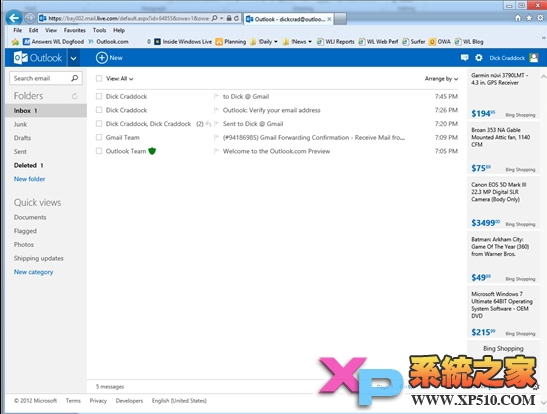Screen dimensions: 547x414
Task: Click the Outlook logo in the blue header
Action: coord(38,58)
